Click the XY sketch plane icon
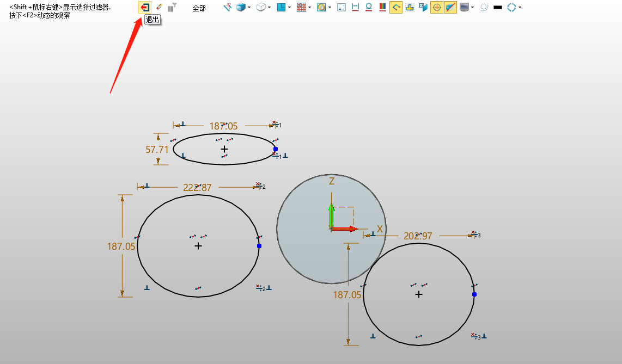 [228, 8]
